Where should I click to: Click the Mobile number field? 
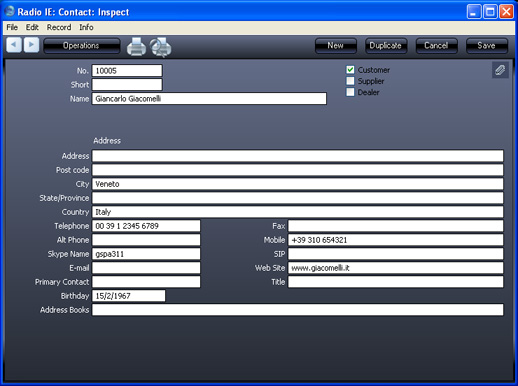coord(396,240)
